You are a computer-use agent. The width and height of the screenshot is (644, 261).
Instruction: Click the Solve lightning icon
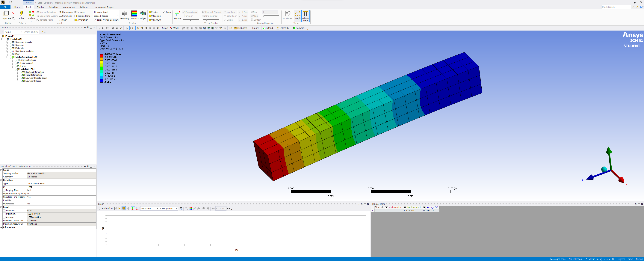pyautogui.click(x=21, y=13)
